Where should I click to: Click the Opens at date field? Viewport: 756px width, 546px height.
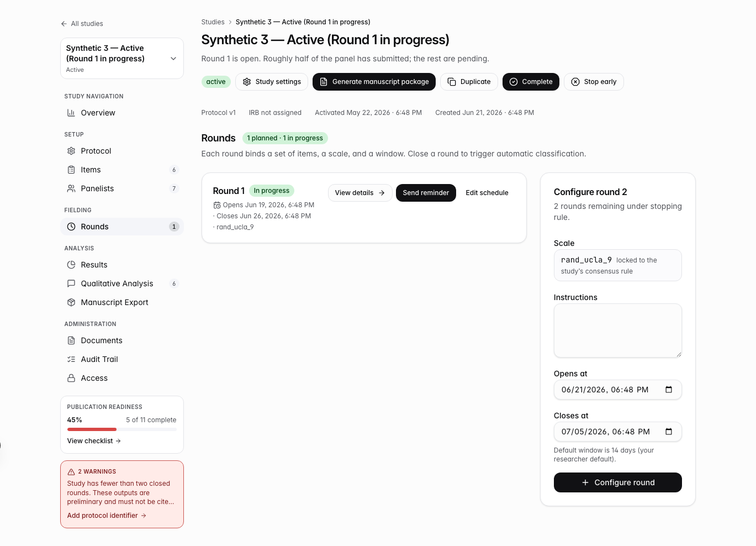[617, 390]
